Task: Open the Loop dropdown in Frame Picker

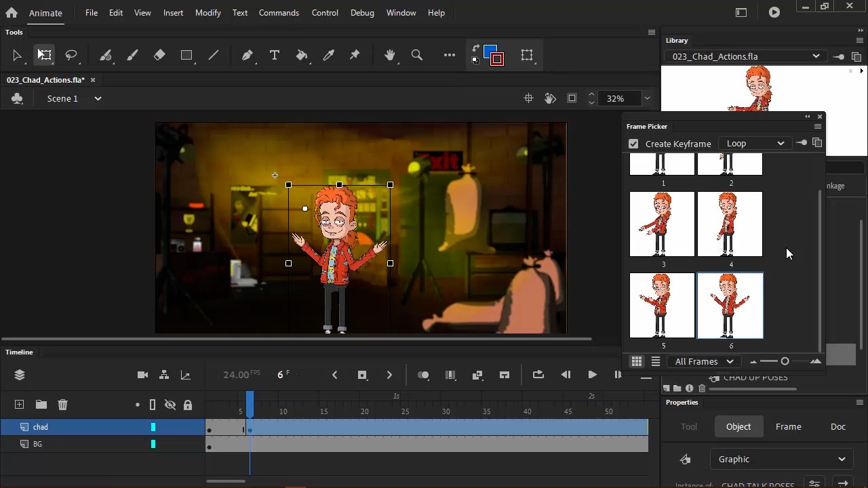Action: click(754, 143)
